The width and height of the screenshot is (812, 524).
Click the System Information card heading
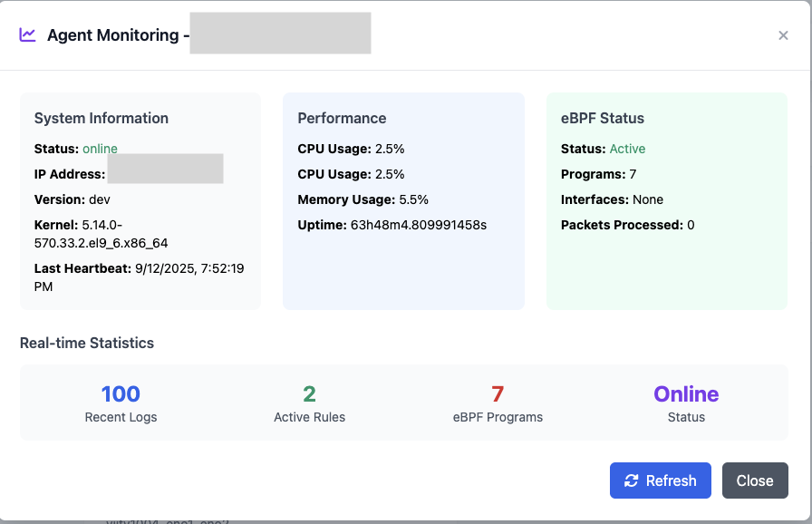pyautogui.click(x=101, y=118)
